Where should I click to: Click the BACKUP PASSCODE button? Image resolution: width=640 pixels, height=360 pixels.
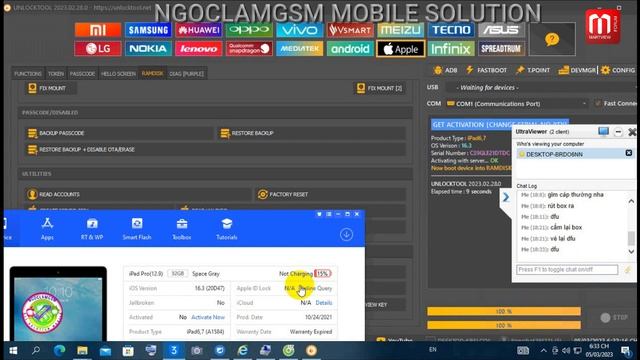pos(119,133)
